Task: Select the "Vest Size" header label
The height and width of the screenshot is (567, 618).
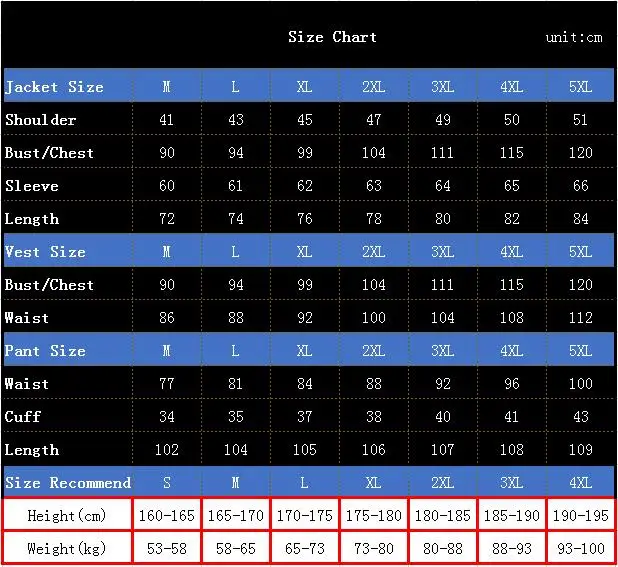Action: 45,251
